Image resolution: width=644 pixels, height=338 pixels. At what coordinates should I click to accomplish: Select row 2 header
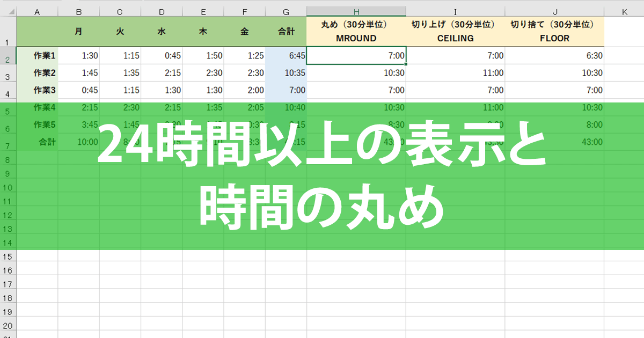click(x=8, y=55)
